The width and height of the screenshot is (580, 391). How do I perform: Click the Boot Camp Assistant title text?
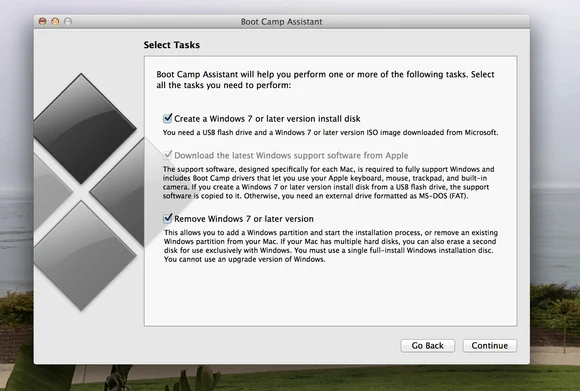281,22
